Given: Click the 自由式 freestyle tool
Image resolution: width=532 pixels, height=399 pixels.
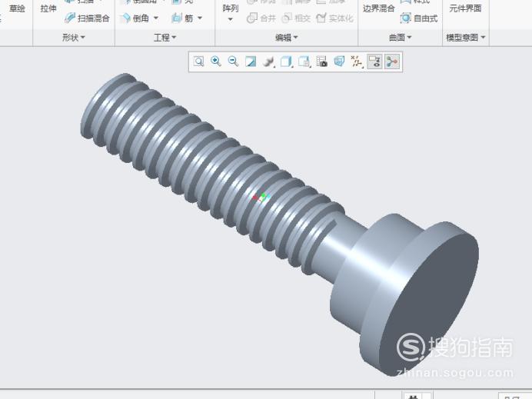Looking at the screenshot, I should [x=419, y=18].
